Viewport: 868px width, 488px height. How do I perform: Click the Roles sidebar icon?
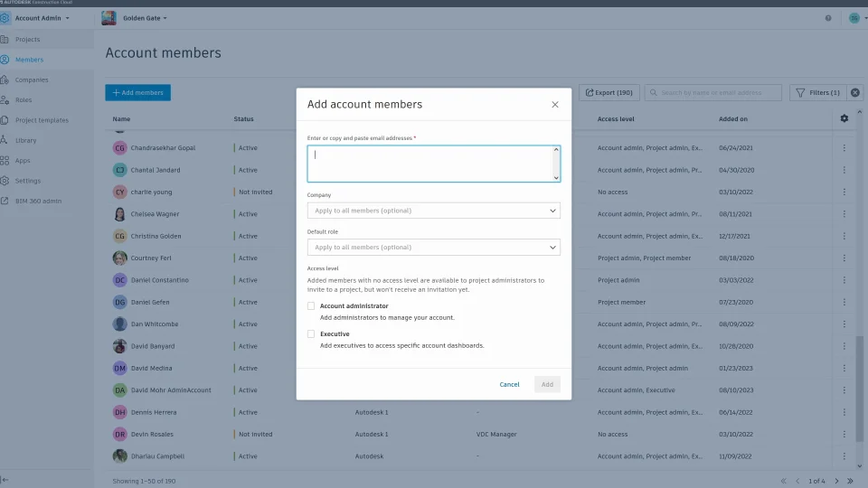tap(5, 100)
